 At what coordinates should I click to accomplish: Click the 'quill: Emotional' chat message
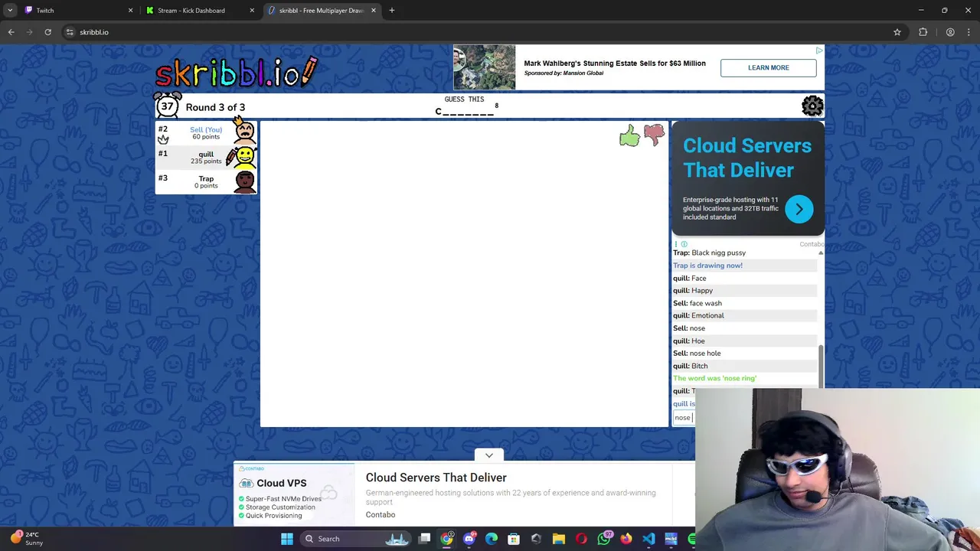(698, 315)
